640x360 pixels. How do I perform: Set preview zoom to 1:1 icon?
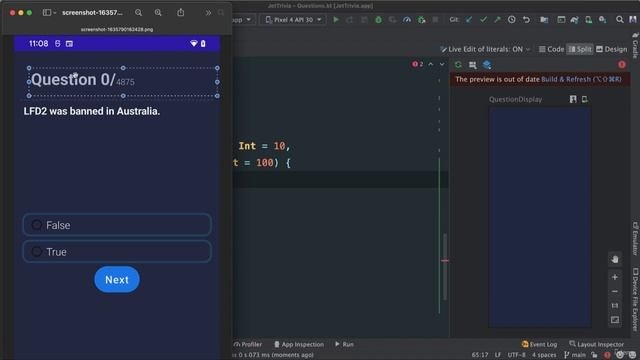(x=615, y=306)
